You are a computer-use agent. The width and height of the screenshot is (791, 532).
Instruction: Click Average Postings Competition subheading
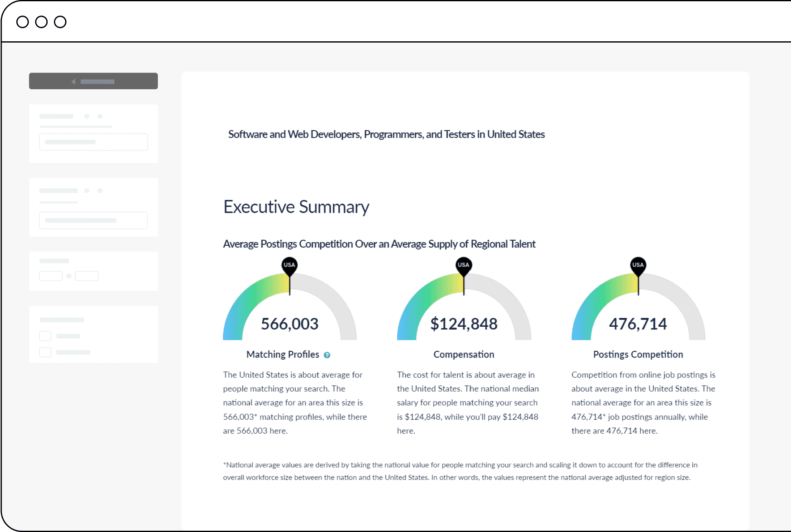[379, 244]
